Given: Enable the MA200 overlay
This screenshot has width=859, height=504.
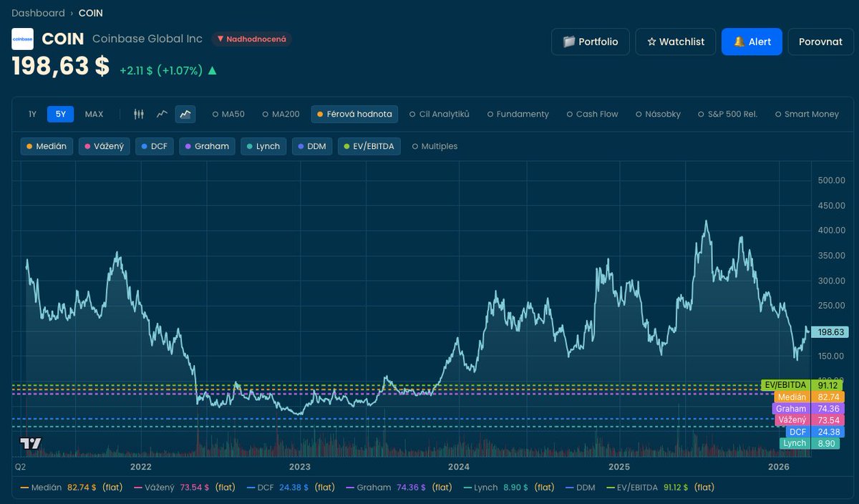Looking at the screenshot, I should point(279,114).
